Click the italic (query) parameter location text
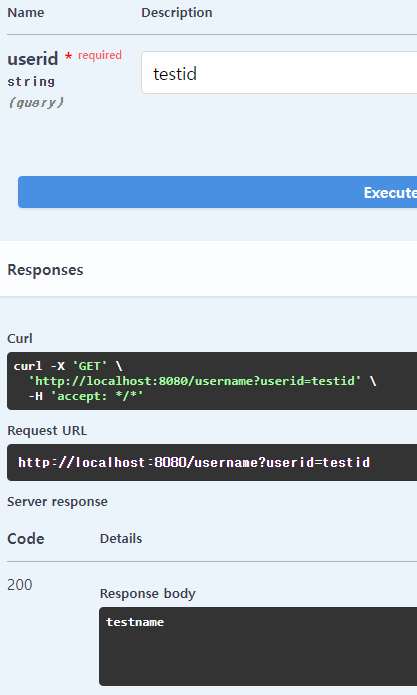 36,103
